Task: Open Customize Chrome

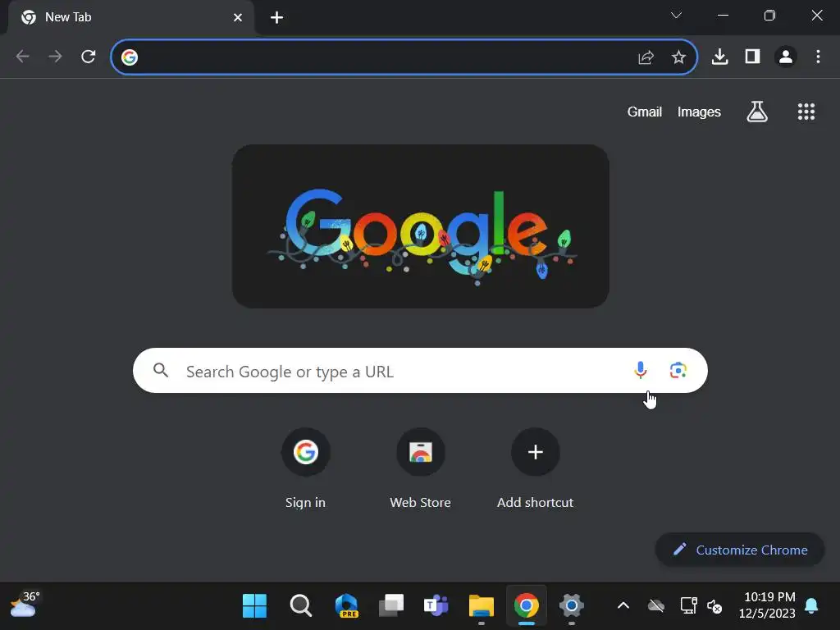Action: 740,550
